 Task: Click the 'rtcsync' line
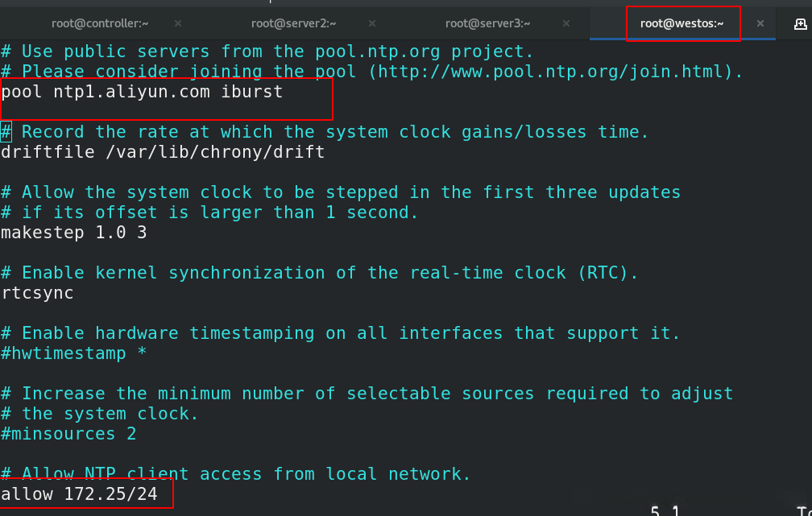[x=37, y=293]
